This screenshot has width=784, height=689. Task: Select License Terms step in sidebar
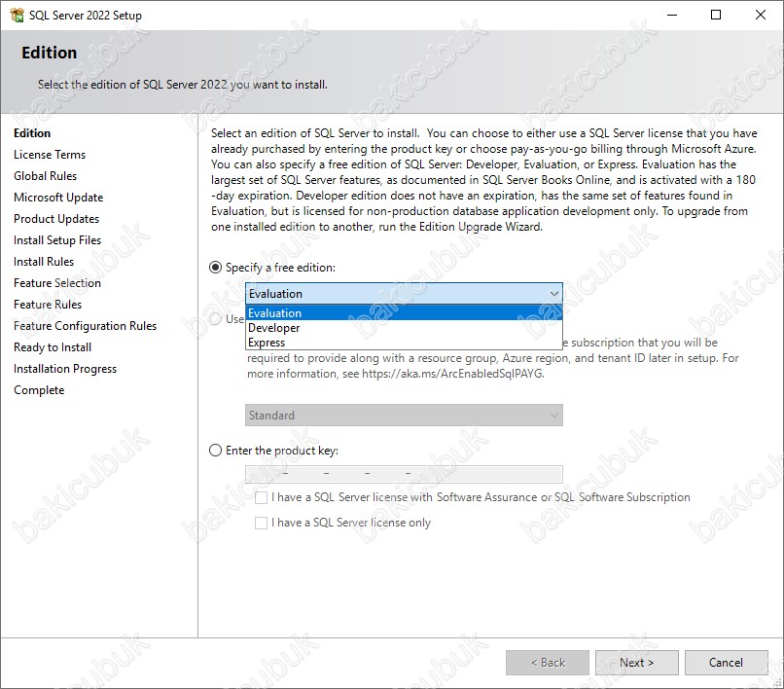(x=50, y=155)
